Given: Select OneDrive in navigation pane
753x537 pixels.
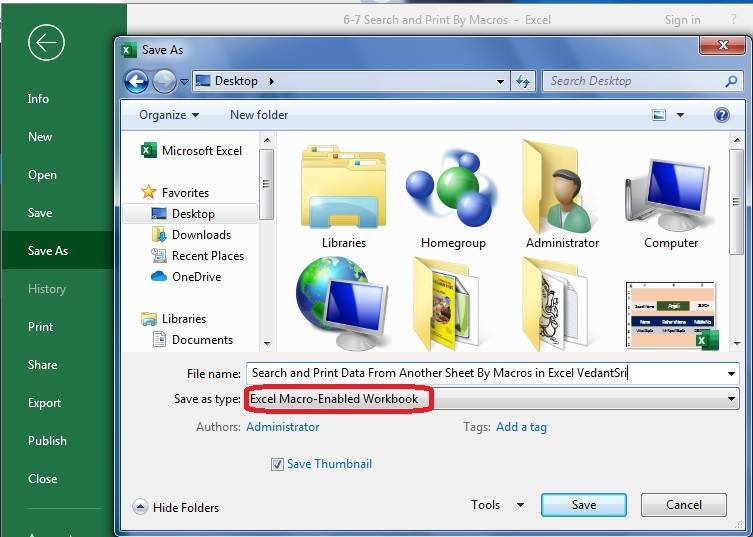Looking at the screenshot, I should pyautogui.click(x=186, y=277).
